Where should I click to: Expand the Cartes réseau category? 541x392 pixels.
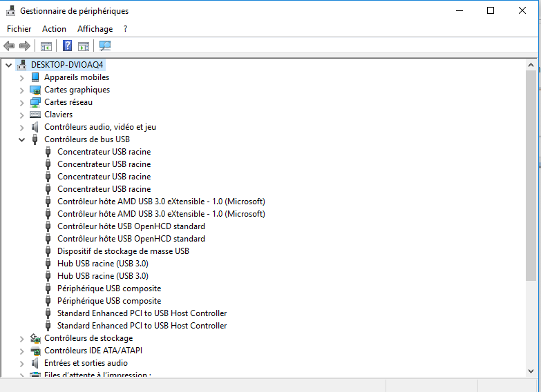[x=21, y=102]
